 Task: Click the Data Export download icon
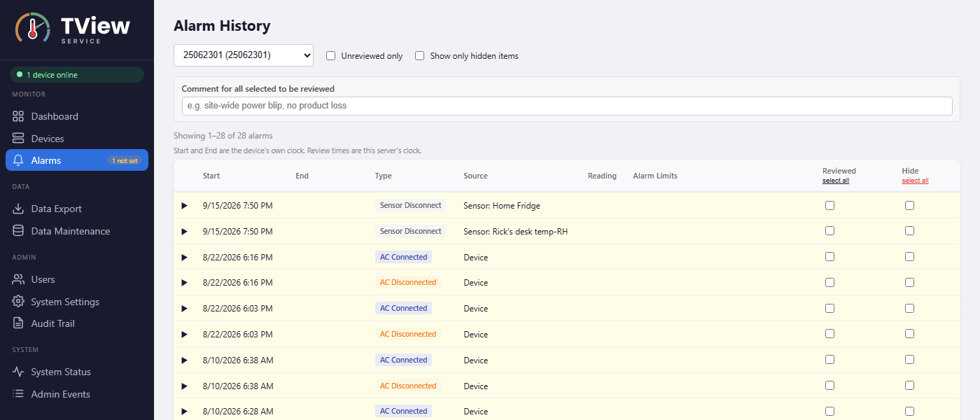pos(18,209)
